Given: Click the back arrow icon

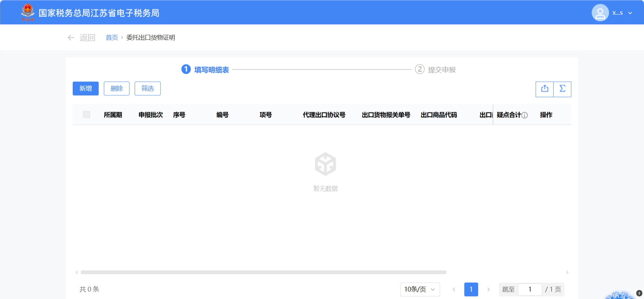Looking at the screenshot, I should point(71,38).
